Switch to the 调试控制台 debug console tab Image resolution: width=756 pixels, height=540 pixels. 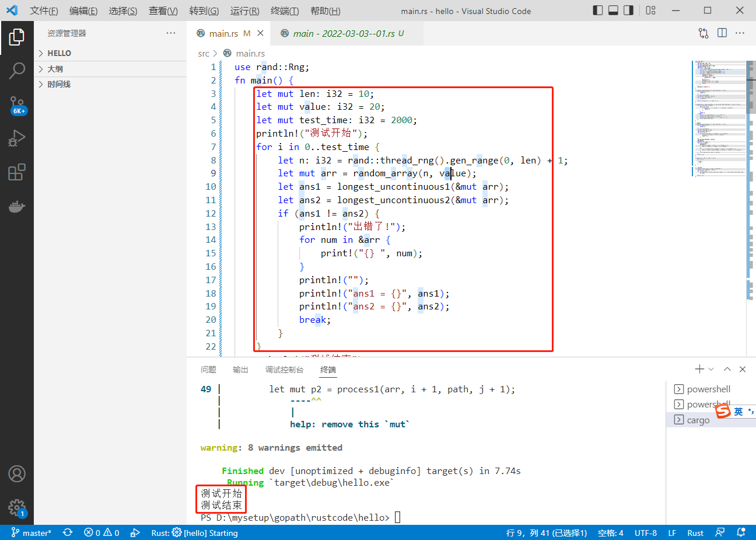click(284, 370)
